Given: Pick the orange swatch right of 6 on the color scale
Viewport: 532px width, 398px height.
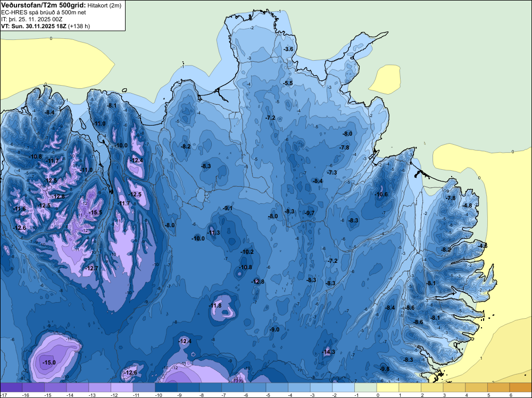Looking at the screenshot, I should pos(521,387).
